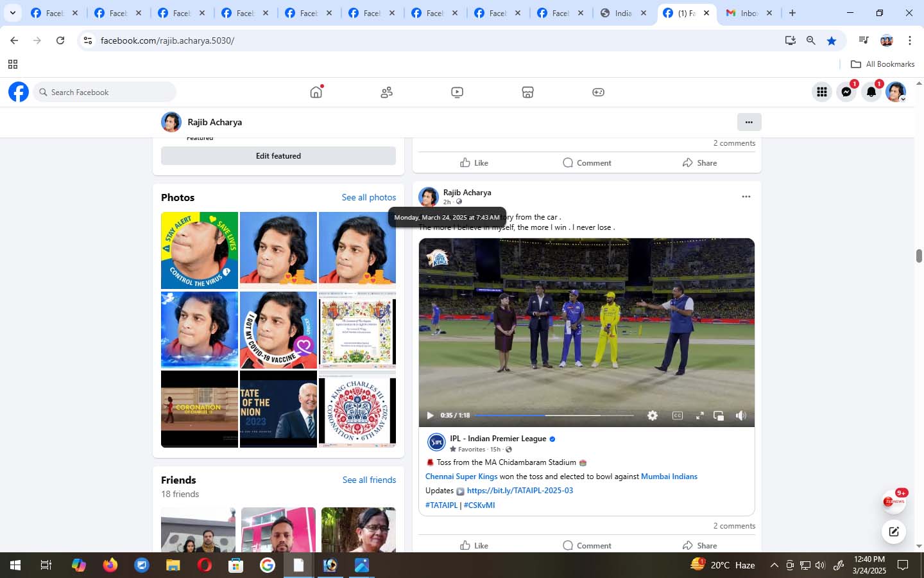This screenshot has width=924, height=578.
Task: Click the #TATAIPL hashtag
Action: pos(441,505)
